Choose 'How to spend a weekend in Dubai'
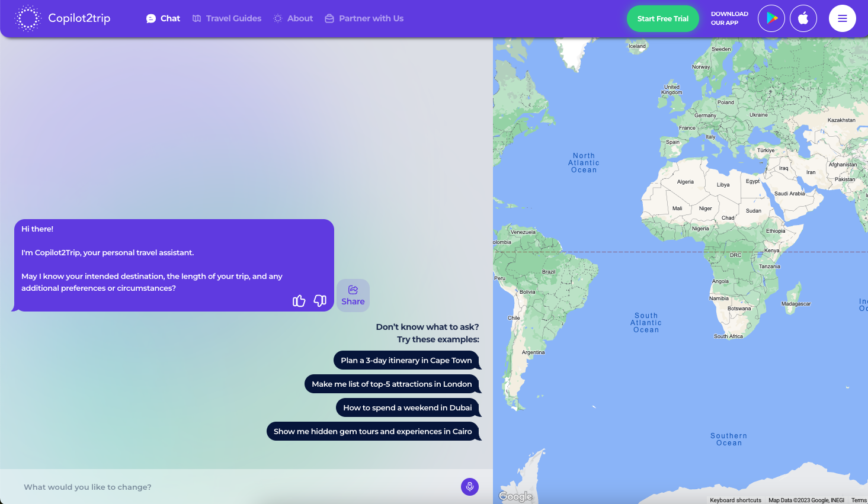 point(408,407)
